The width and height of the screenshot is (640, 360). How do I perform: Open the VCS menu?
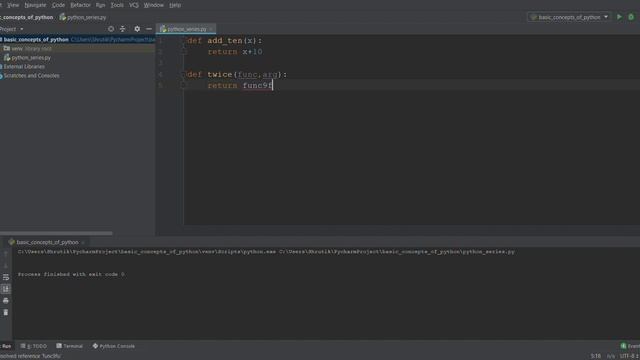(133, 5)
